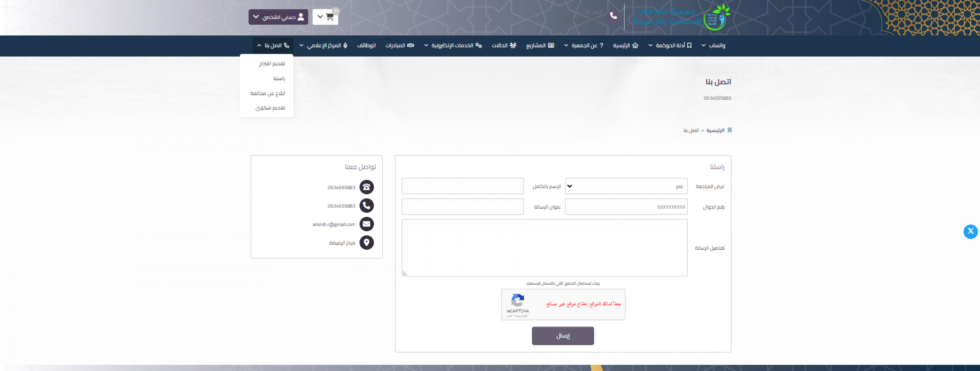Expand حسابي الشخصي account dropdown
The height and width of the screenshot is (371, 980).
coord(278,17)
